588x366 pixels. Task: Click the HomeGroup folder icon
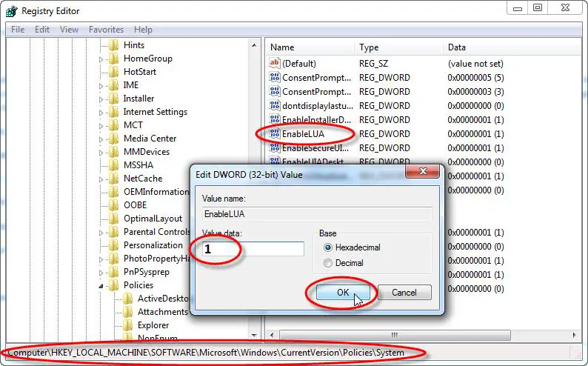click(x=113, y=59)
